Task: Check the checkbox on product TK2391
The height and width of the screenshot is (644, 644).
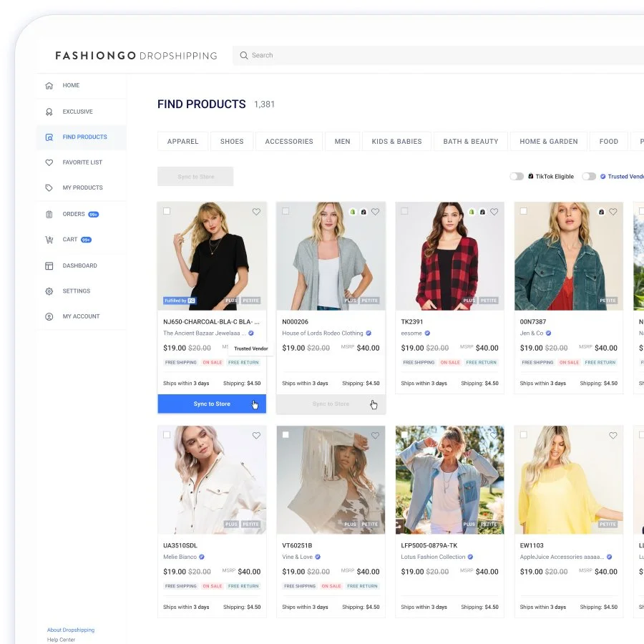Action: pos(404,211)
